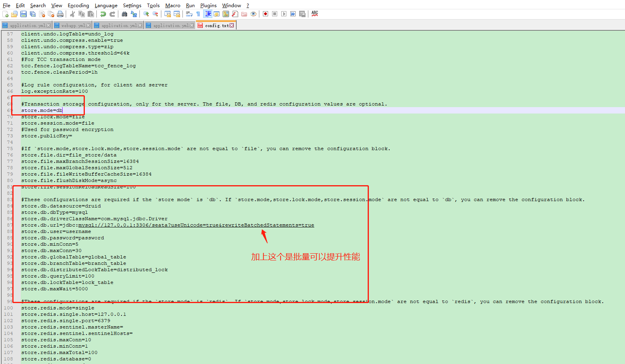Toggle show all characters pilcrow icon
The image size is (625, 364).
pos(198,14)
